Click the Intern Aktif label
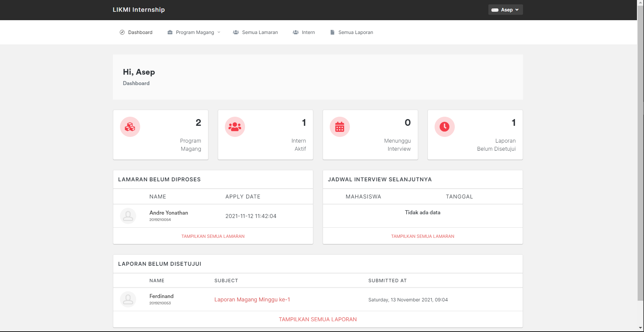The height and width of the screenshot is (332, 644). click(298, 145)
